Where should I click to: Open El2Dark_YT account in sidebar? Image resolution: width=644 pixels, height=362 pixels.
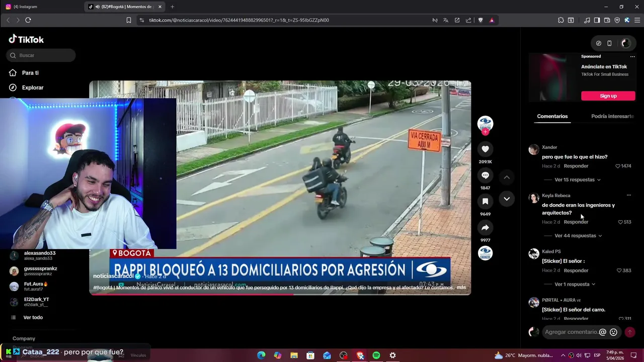(x=36, y=302)
